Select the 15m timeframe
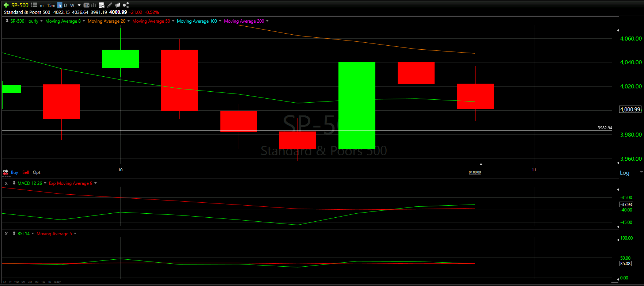Screen dimensions: 644x286 coord(51,5)
